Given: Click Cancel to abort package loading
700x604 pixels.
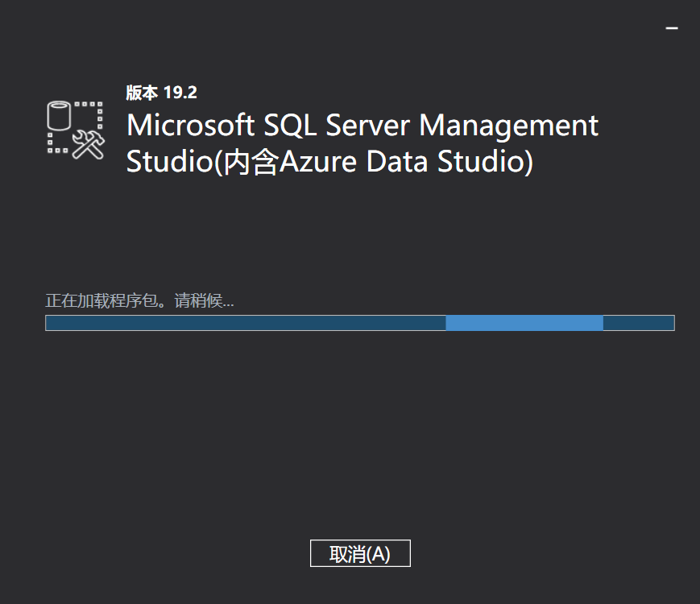Looking at the screenshot, I should click(360, 553).
